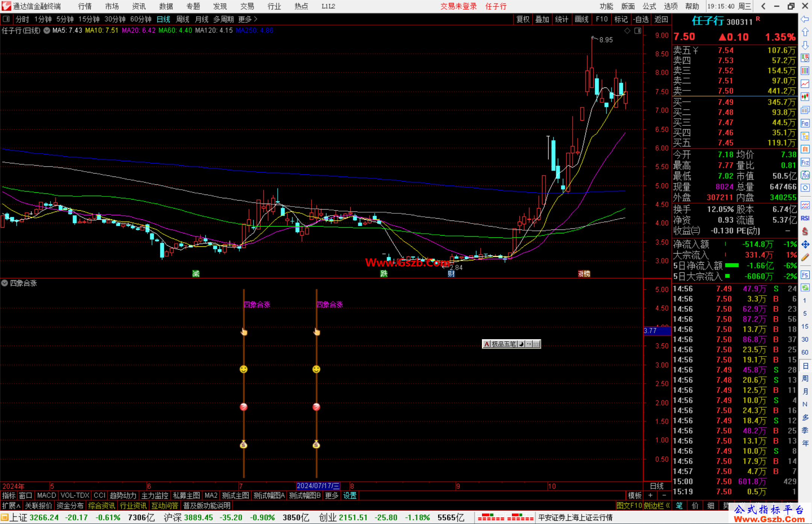Select the 周线 period tab
The height and width of the screenshot is (524, 812).
(x=183, y=19)
